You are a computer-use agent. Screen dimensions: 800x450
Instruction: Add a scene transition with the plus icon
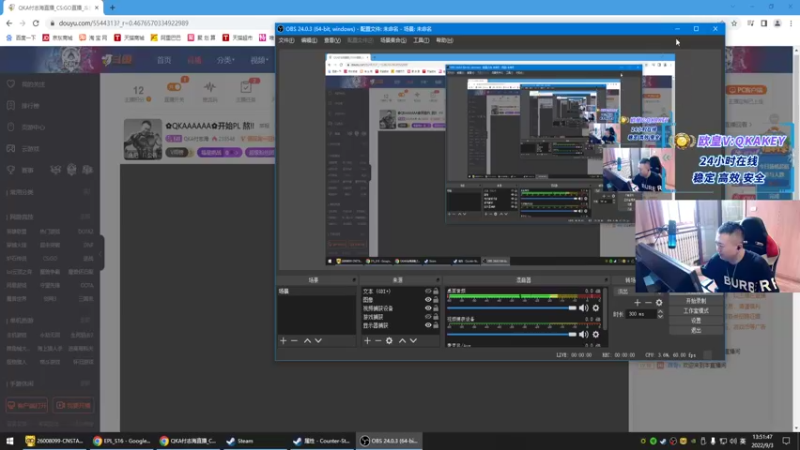click(x=637, y=303)
